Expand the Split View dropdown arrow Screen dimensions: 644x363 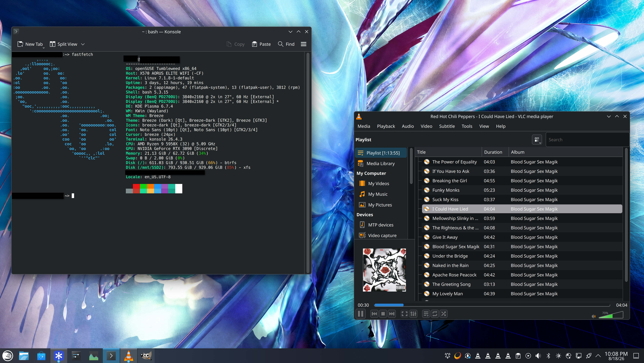[83, 44]
